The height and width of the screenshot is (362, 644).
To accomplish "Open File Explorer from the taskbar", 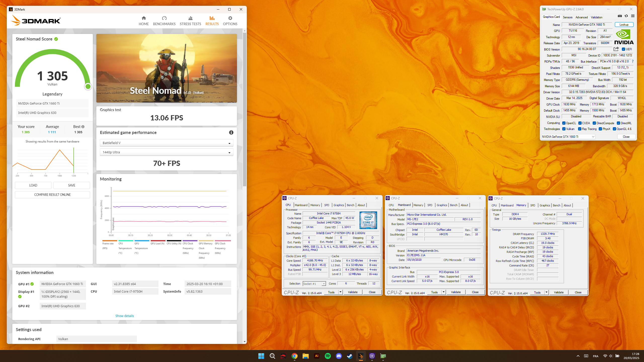I will tap(305, 356).
